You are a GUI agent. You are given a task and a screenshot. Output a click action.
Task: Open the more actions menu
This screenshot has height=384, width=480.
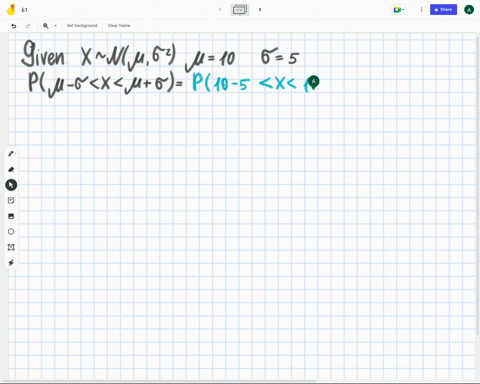(421, 10)
